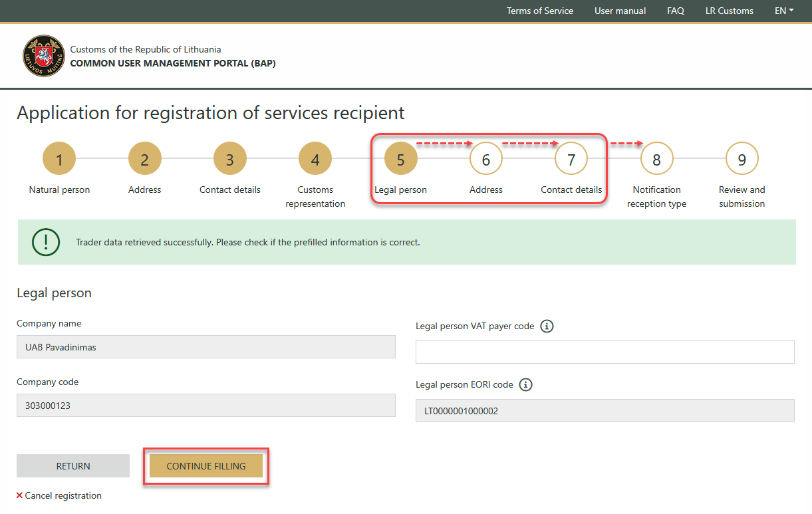The width and height of the screenshot is (812, 514).
Task: Select step 5 Legal person circle
Action: tap(400, 159)
